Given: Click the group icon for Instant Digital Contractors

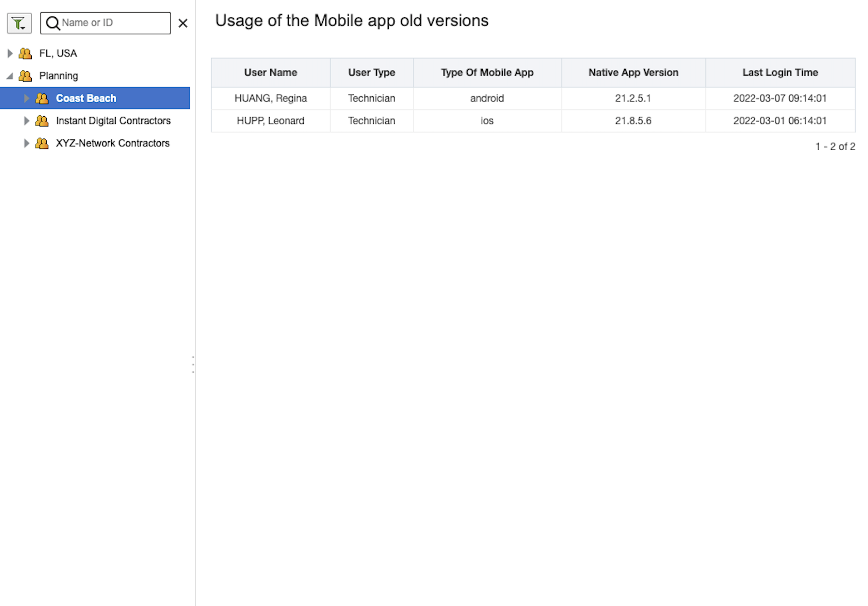Looking at the screenshot, I should coord(42,120).
